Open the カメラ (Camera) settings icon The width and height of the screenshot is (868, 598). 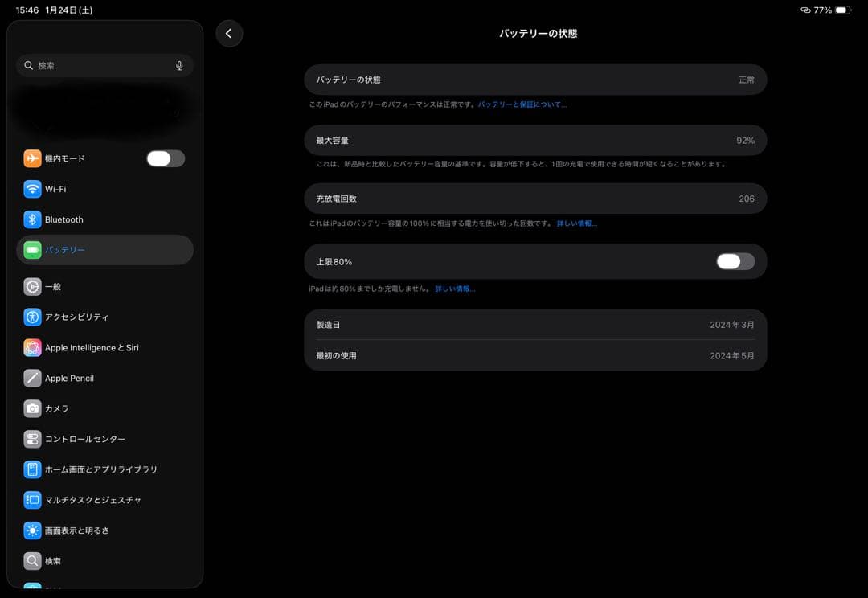(32, 408)
